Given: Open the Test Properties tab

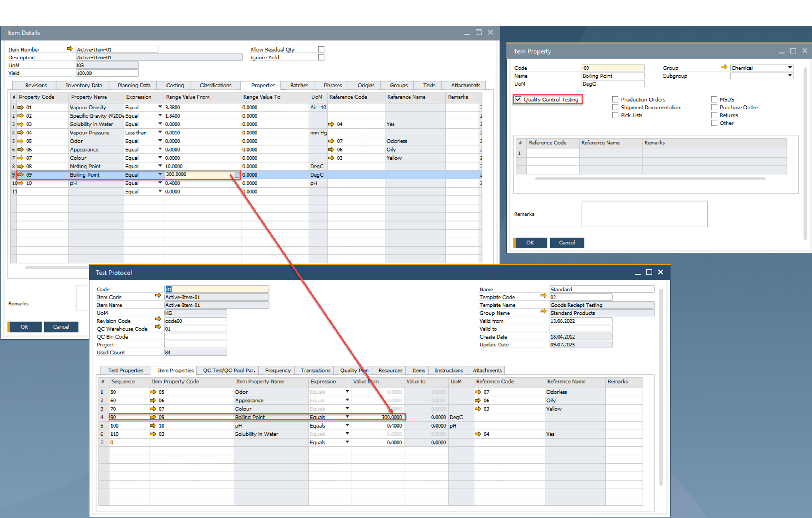Looking at the screenshot, I should pyautogui.click(x=125, y=370).
